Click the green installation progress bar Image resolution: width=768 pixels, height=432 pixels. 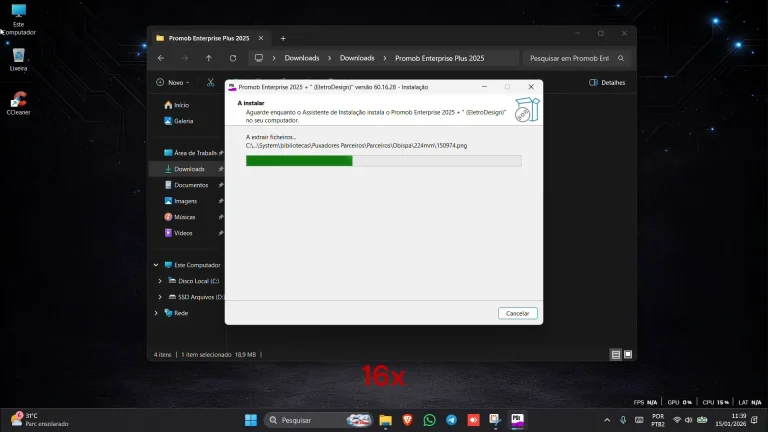[x=384, y=161]
